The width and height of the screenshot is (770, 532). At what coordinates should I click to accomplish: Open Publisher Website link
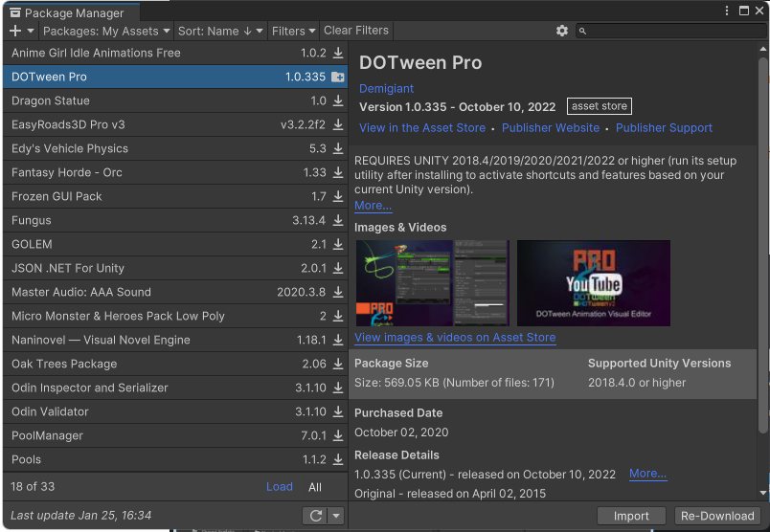click(x=551, y=128)
